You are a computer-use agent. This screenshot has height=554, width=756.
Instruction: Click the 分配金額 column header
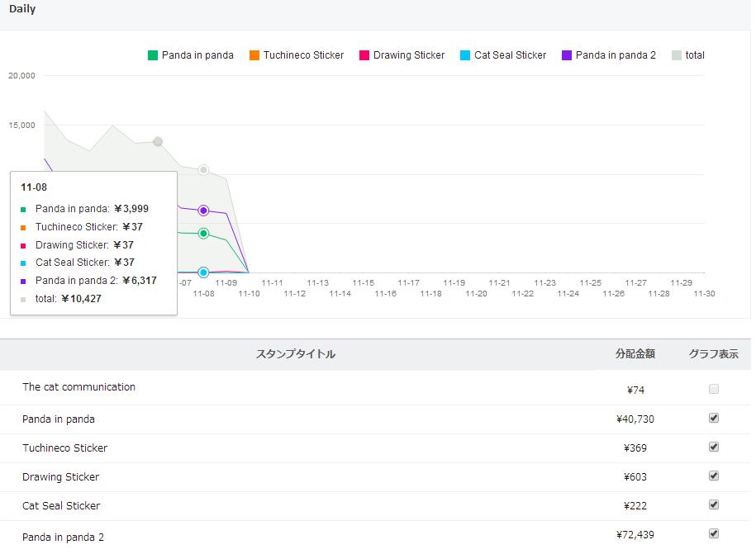coord(635,354)
